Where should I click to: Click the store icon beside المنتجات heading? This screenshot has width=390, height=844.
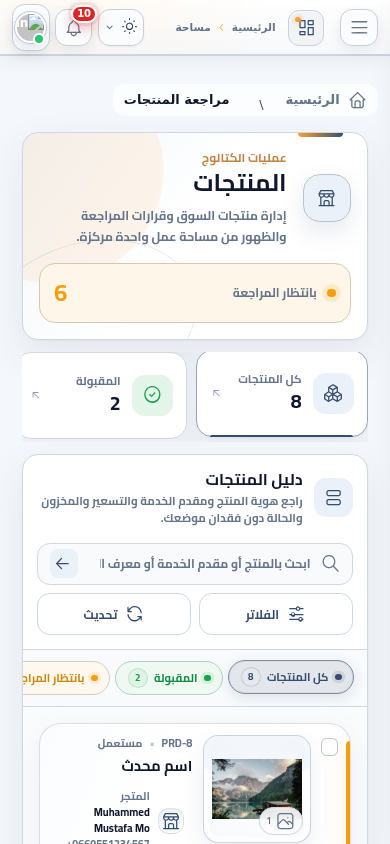pos(327,198)
